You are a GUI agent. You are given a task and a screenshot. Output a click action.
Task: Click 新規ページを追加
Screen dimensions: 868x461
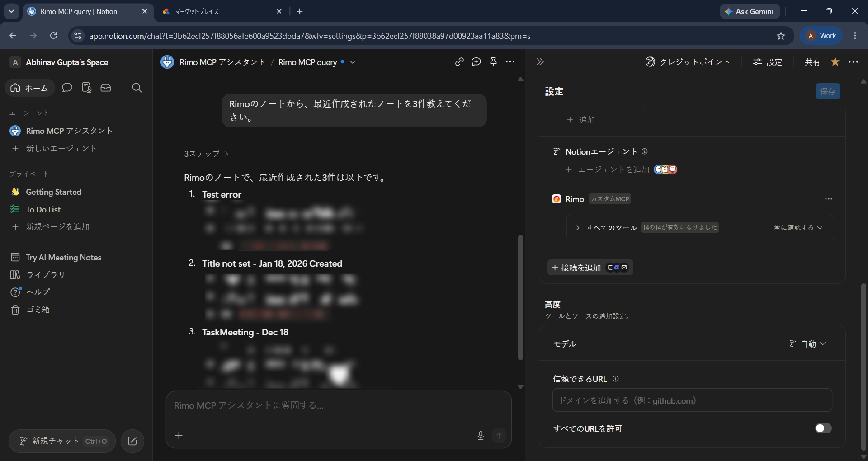point(57,227)
